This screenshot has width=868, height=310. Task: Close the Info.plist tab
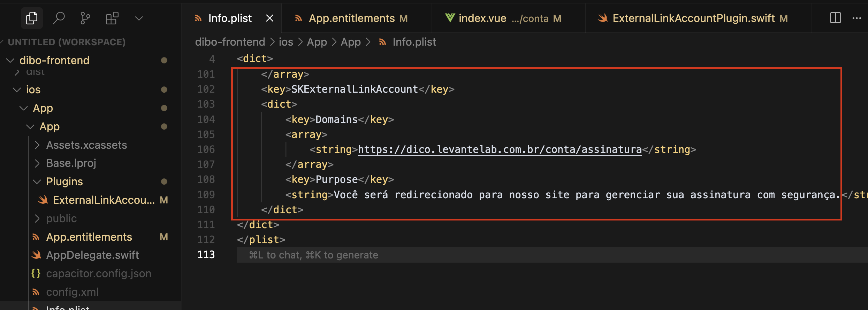click(x=269, y=18)
